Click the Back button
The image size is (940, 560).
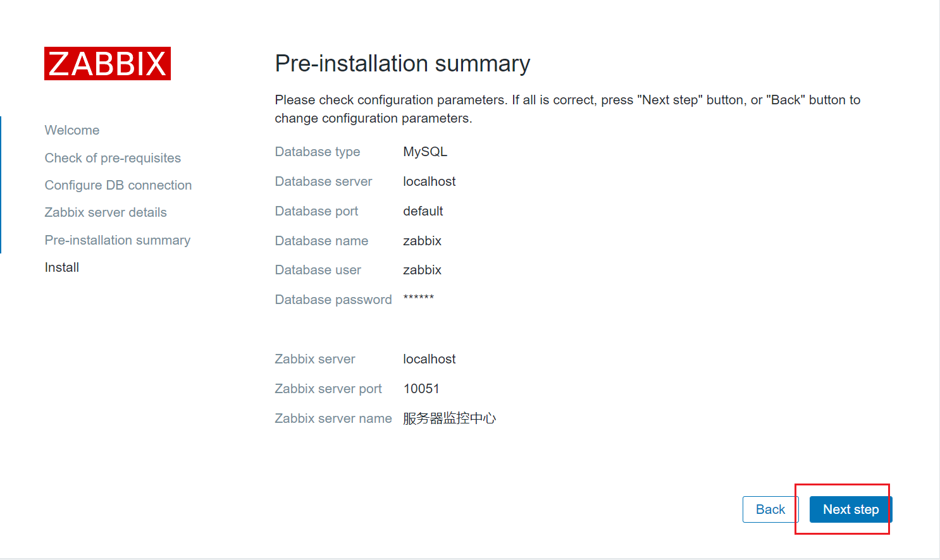(770, 509)
